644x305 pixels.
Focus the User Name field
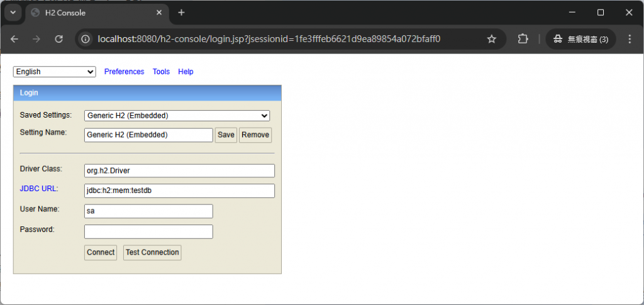pos(148,211)
